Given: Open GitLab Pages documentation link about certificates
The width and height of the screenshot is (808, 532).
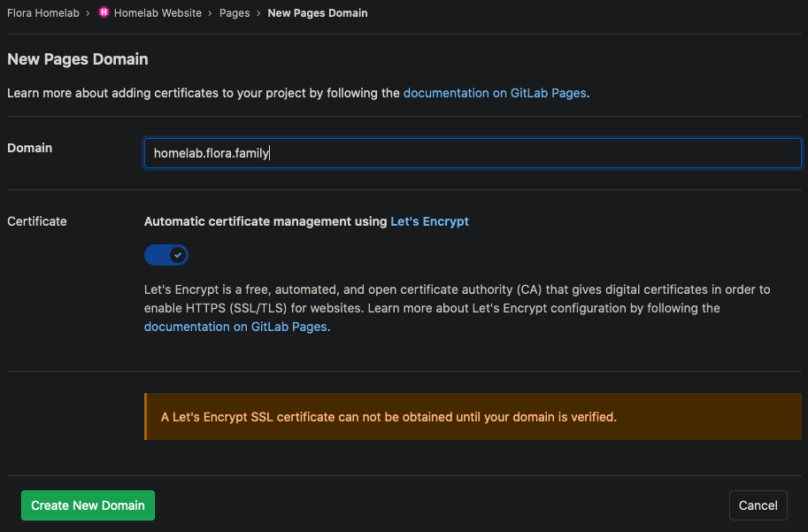Looking at the screenshot, I should [x=495, y=93].
